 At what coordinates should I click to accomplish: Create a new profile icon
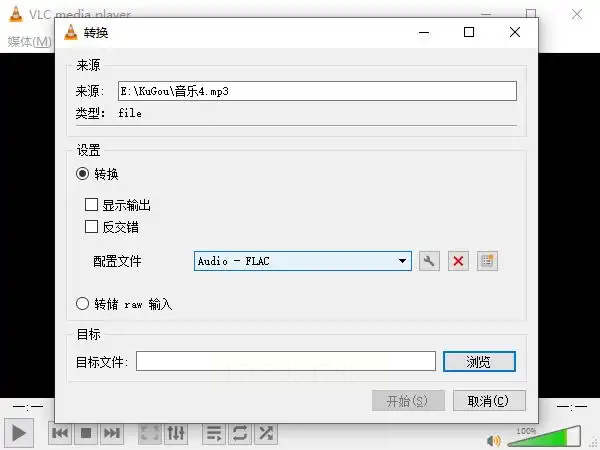click(487, 261)
